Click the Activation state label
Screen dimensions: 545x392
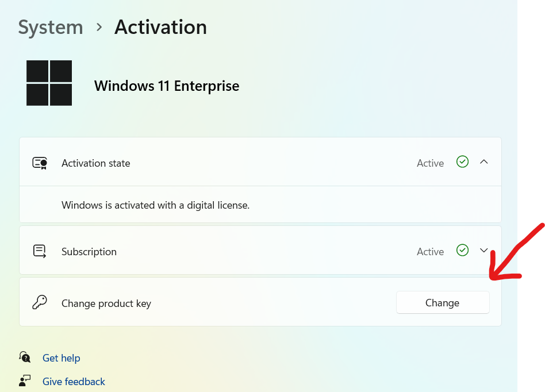(x=96, y=163)
